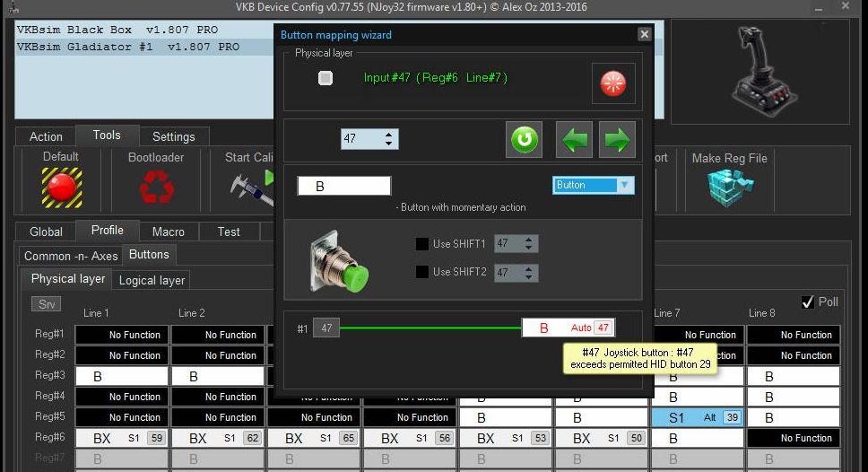Screen dimensions: 868x472
Task: Click the Make Reg File cube icon
Action: 730,188
